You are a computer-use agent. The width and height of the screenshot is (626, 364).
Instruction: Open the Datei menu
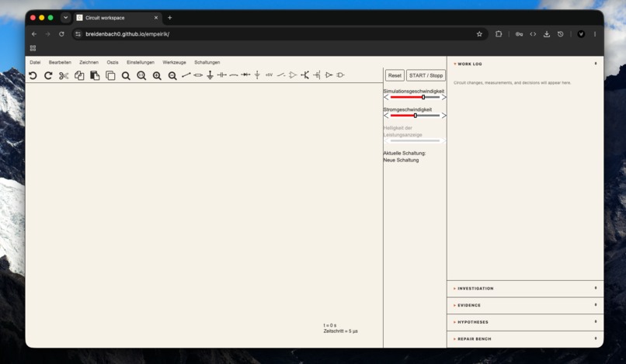(35, 63)
